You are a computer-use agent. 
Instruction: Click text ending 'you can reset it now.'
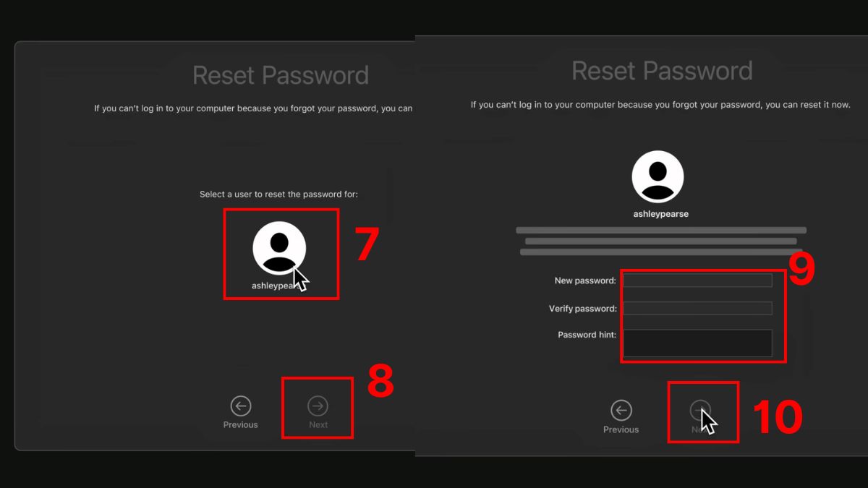pyautogui.click(x=660, y=105)
